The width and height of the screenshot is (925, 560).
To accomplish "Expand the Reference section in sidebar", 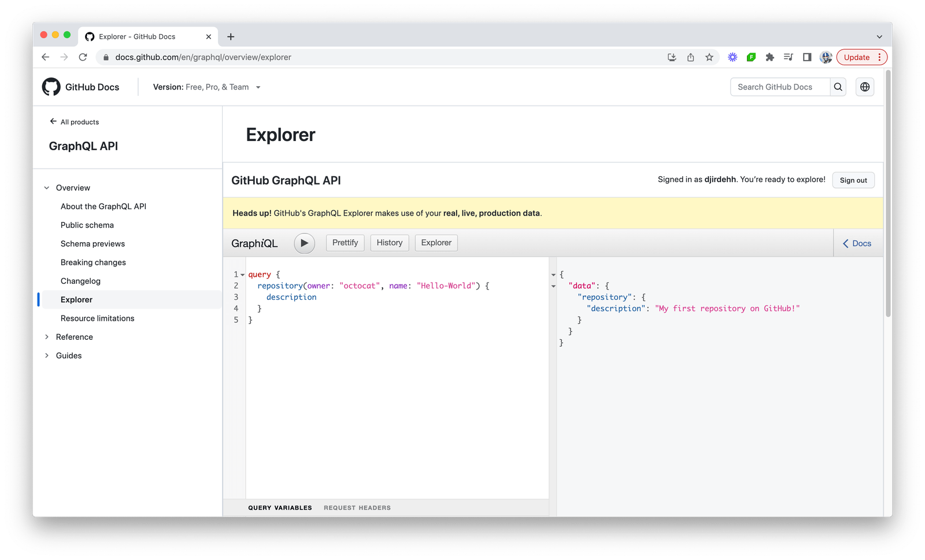I will (47, 337).
